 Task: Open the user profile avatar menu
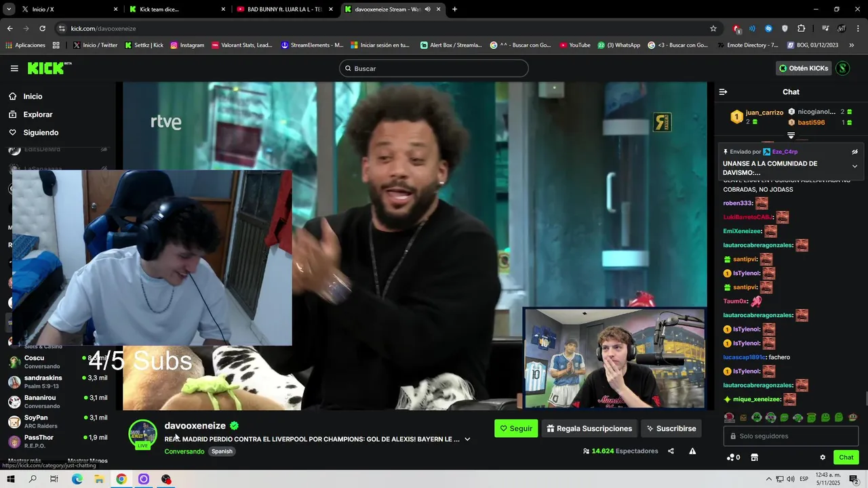843,68
